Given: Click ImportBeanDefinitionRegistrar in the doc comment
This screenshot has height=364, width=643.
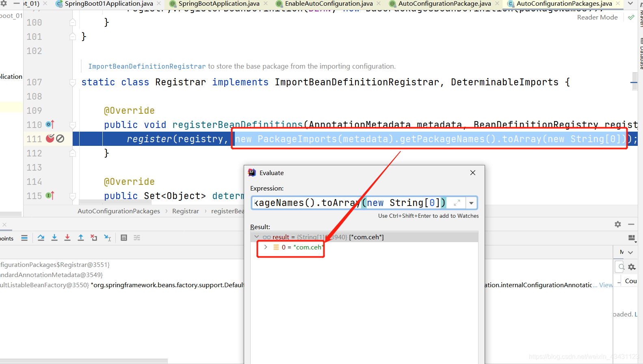Looking at the screenshot, I should [147, 66].
